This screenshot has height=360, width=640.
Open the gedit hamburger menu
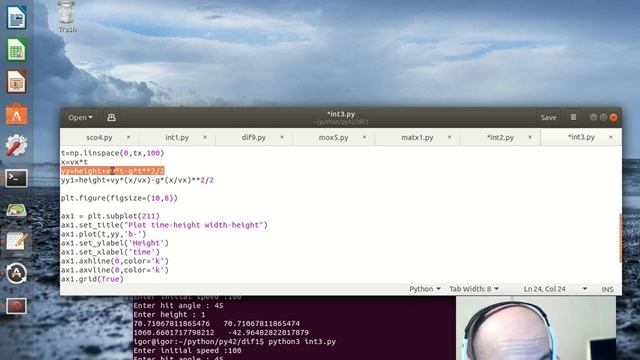[x=573, y=118]
